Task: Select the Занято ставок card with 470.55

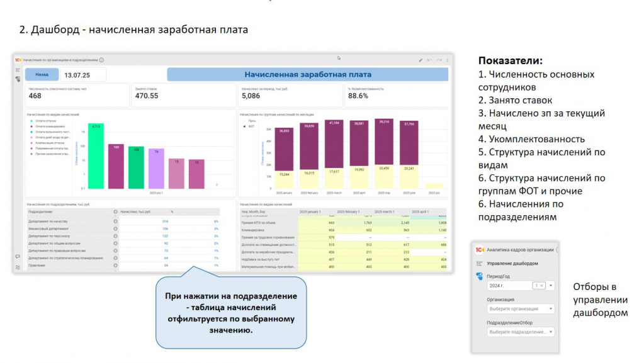Action: pos(184,95)
